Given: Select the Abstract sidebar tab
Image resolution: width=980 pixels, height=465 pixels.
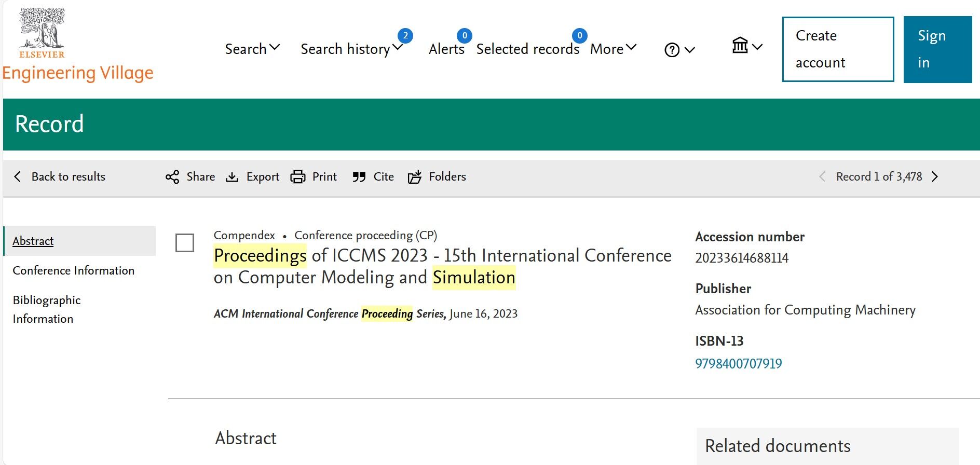Looking at the screenshot, I should tap(80, 241).
